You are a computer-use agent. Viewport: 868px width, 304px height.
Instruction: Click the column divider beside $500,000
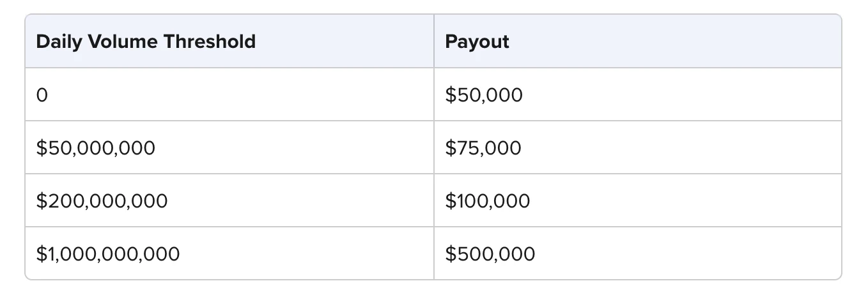tap(434, 254)
